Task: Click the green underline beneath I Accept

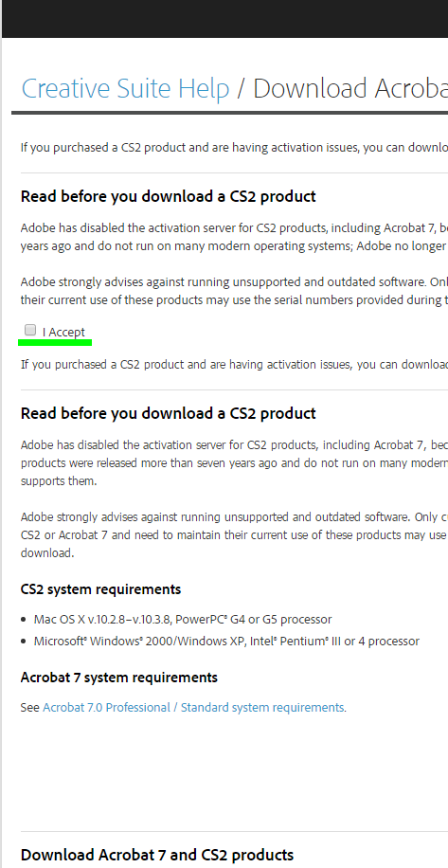Action: tap(55, 343)
